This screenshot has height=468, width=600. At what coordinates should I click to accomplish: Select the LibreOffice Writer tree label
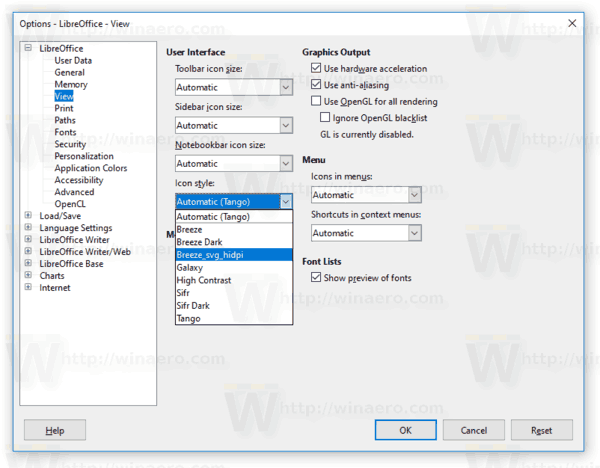pos(74,240)
